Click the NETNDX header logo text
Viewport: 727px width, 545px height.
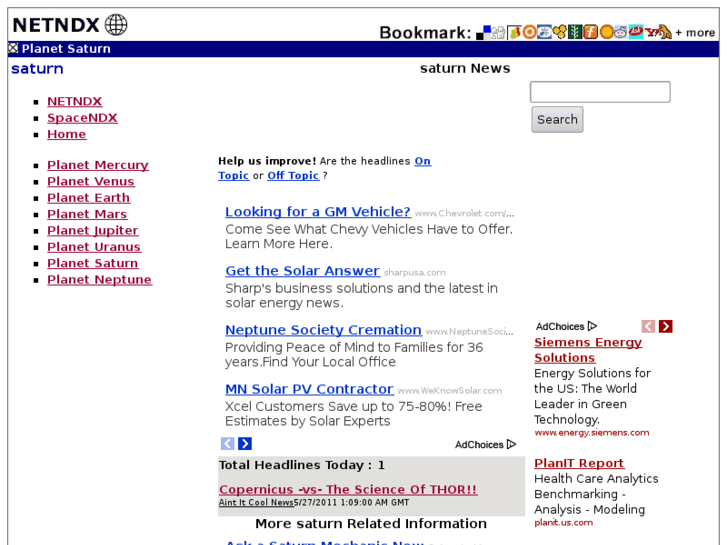coord(56,25)
